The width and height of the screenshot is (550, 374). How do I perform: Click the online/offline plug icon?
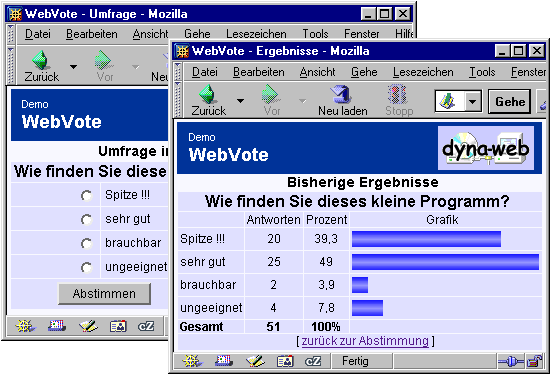click(511, 361)
